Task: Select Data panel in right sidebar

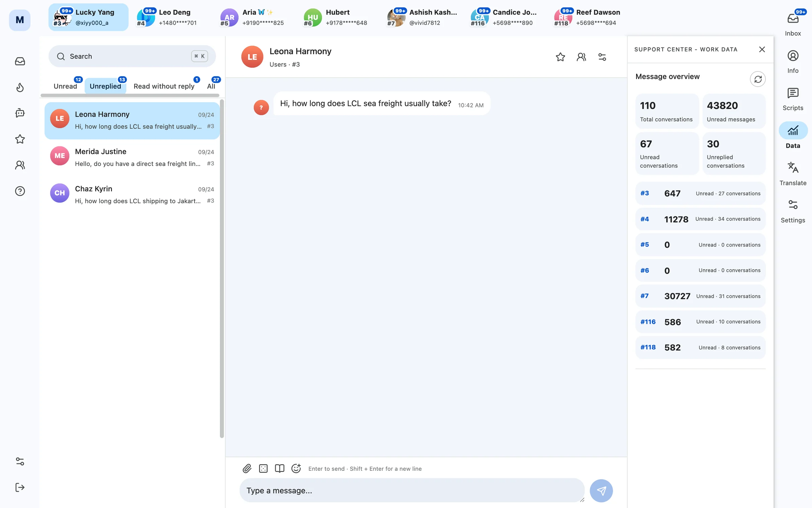Action: [x=793, y=136]
